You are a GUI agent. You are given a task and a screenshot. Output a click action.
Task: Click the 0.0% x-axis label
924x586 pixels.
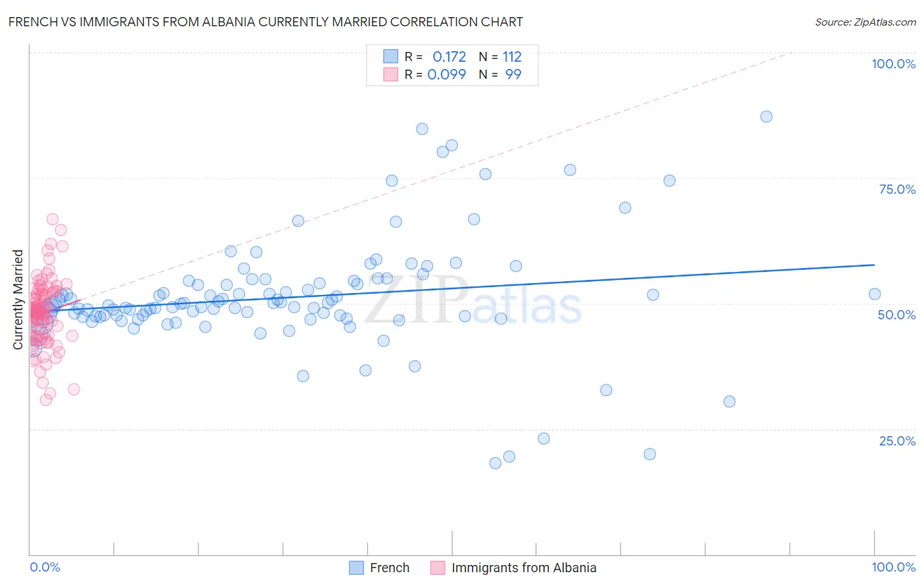coord(45,567)
